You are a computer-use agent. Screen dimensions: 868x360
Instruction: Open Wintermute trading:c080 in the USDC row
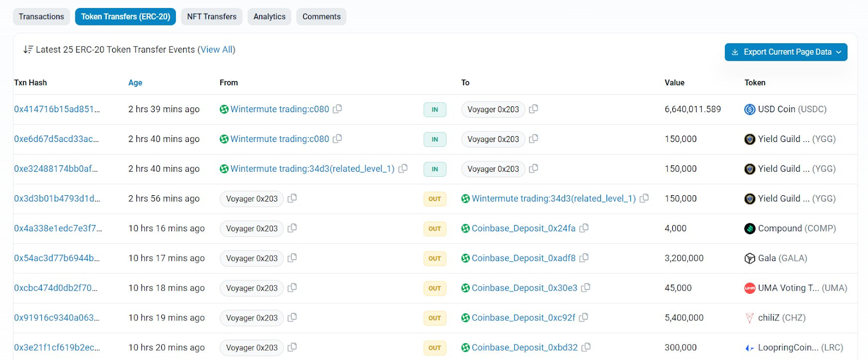[x=279, y=109]
